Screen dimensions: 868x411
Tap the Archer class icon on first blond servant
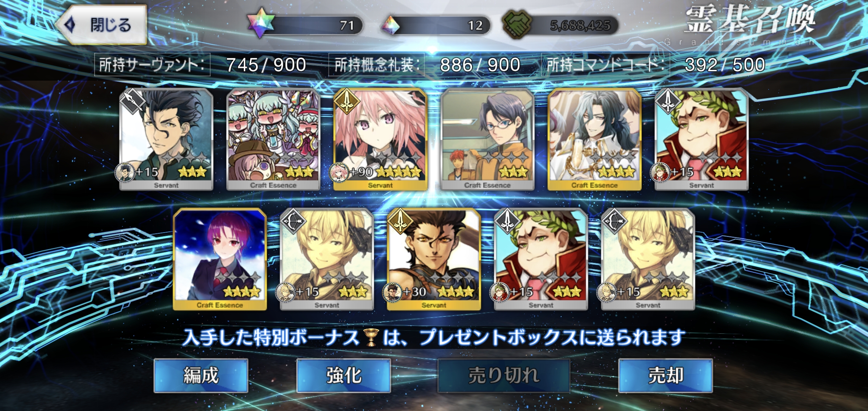pos(293,221)
